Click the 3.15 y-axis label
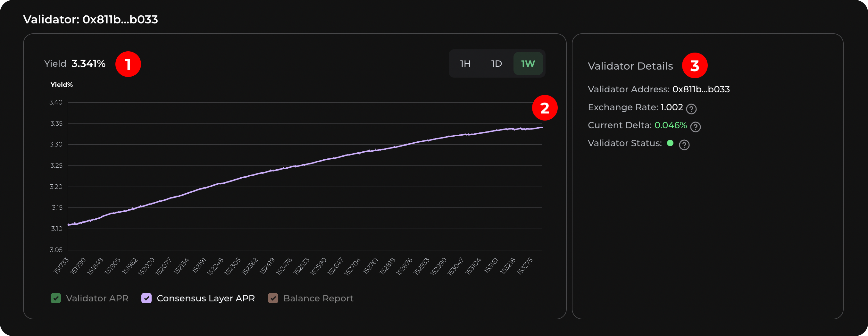The width and height of the screenshot is (868, 336). pyautogui.click(x=57, y=208)
